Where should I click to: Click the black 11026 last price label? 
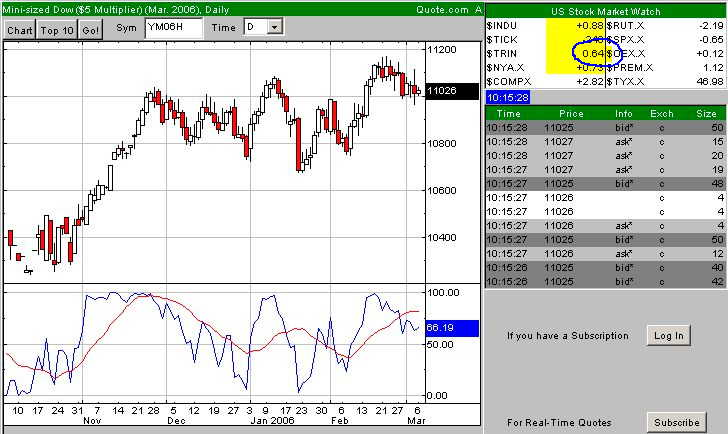coord(452,91)
